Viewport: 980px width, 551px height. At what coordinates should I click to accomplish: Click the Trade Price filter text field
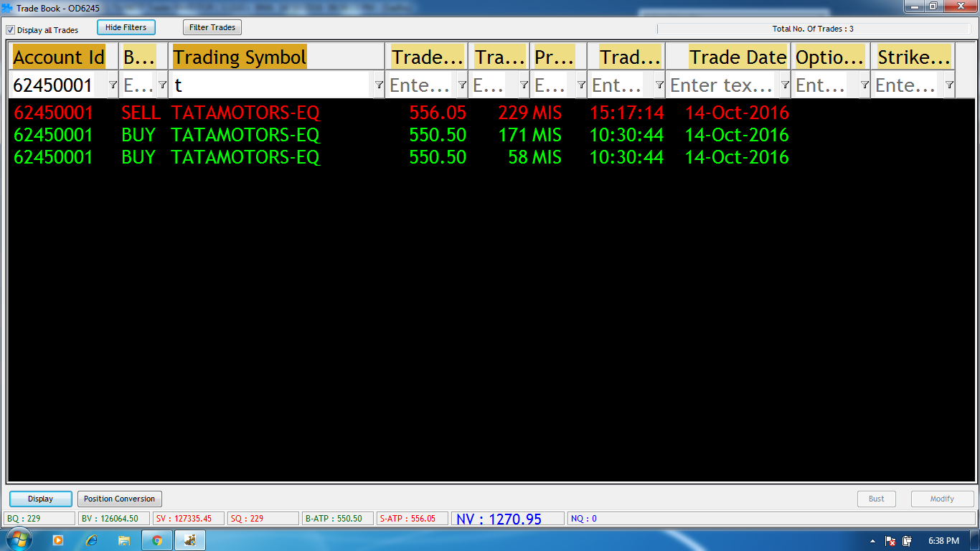point(420,85)
